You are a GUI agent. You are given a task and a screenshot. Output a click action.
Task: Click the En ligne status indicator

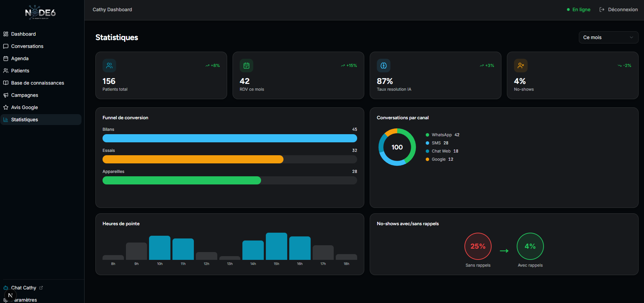click(578, 10)
